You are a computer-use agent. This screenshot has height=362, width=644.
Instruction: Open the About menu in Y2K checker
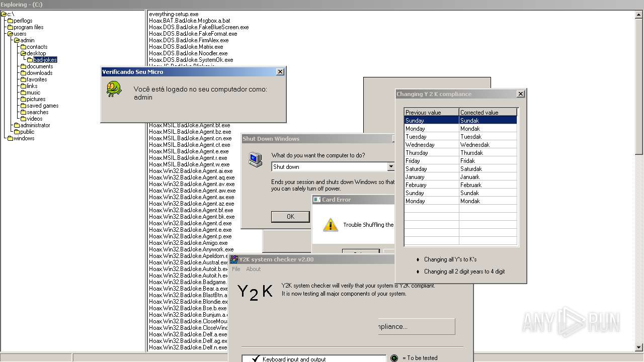coord(253,269)
